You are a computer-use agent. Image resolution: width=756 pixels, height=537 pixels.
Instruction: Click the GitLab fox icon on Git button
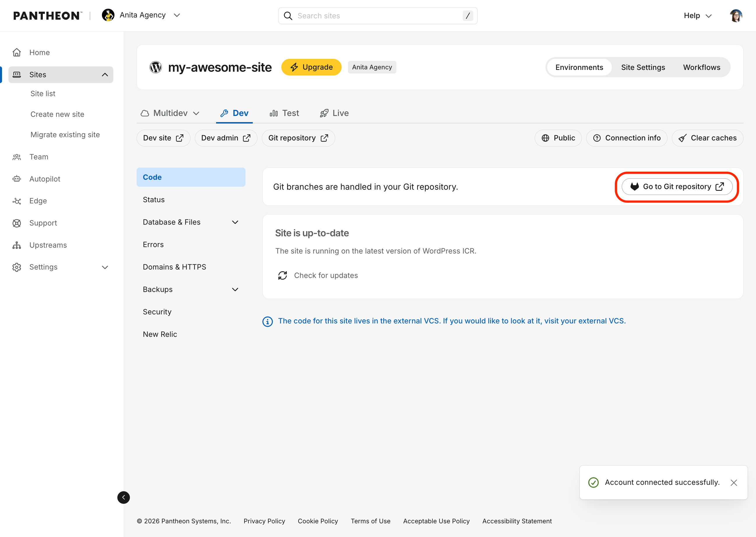pos(634,186)
